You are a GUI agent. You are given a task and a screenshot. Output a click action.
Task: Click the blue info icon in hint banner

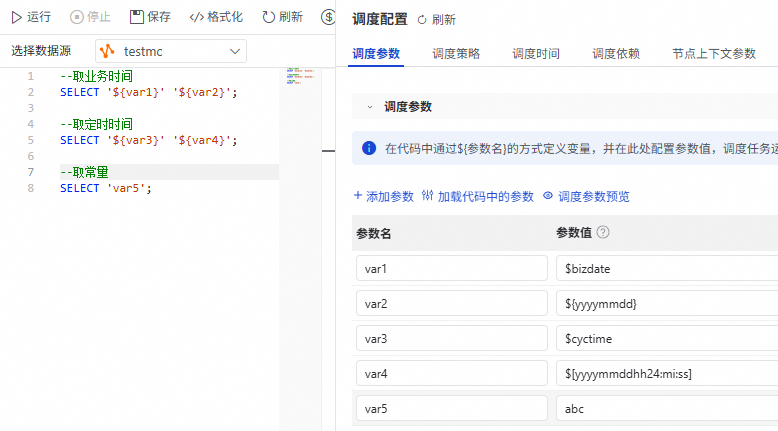tap(369, 148)
